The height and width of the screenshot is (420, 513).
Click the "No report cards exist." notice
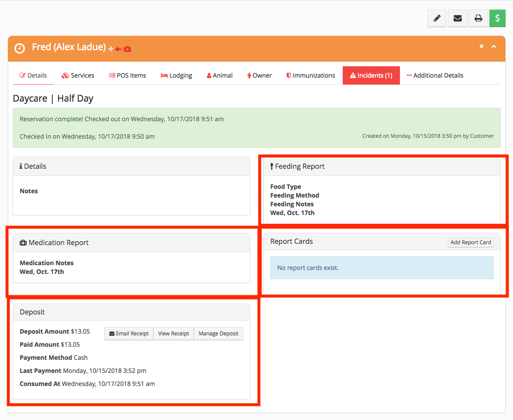point(382,268)
